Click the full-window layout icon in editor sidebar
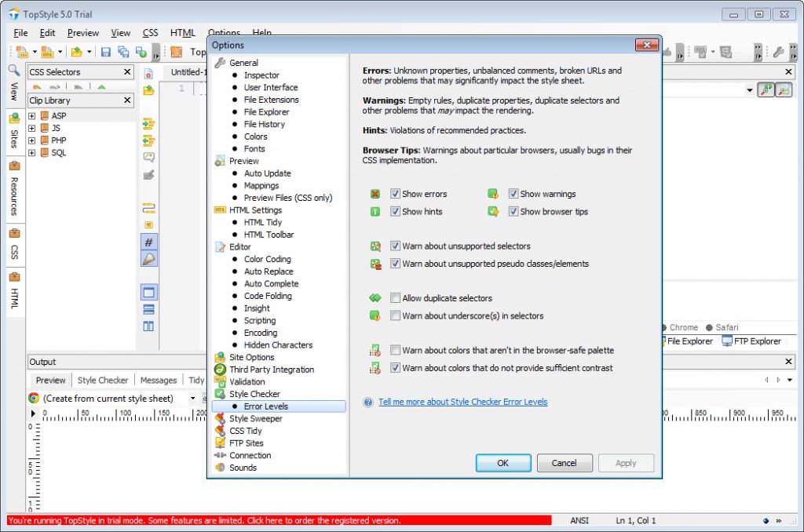The width and height of the screenshot is (804, 532). 148,293
